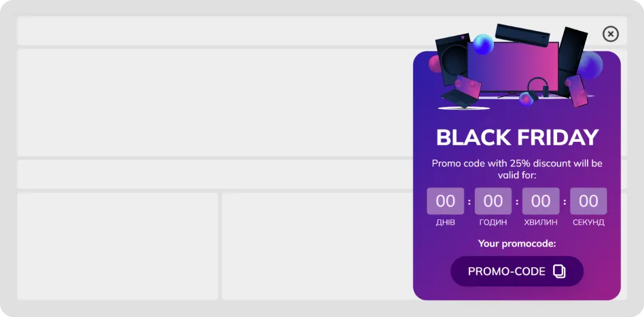Click the BLACK FRIDAY heading

[x=517, y=138]
